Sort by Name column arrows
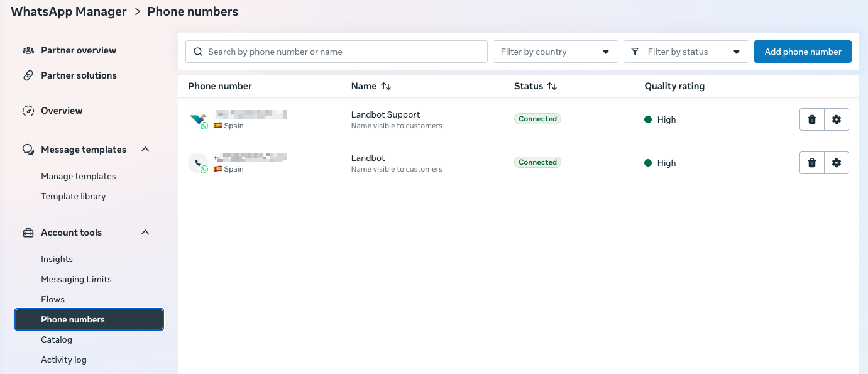Image resolution: width=868 pixels, height=374 pixels. pyautogui.click(x=386, y=86)
